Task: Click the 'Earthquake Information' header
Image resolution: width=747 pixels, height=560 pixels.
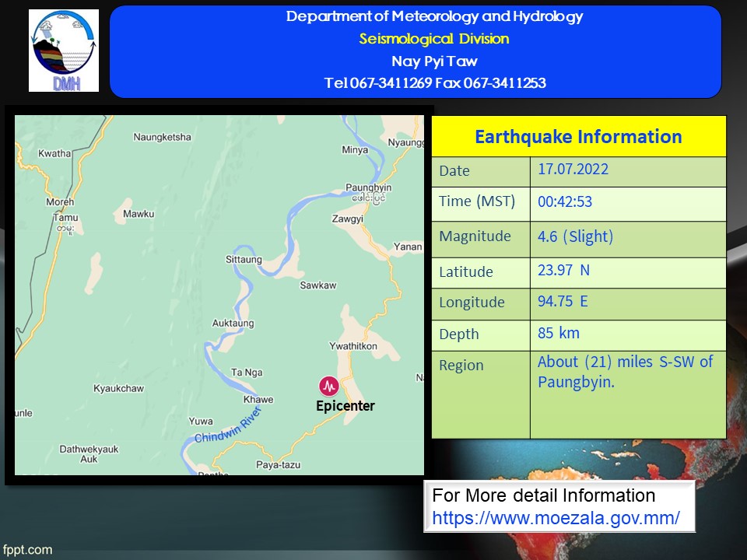Action: [x=578, y=137]
